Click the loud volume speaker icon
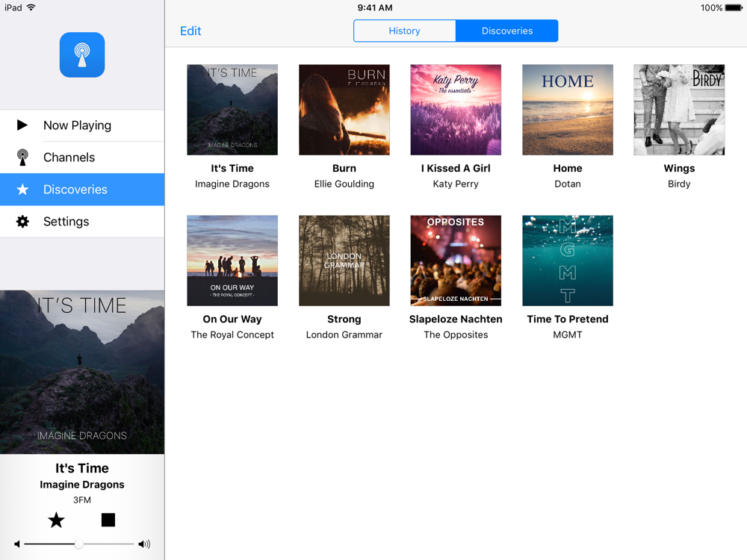 [144, 544]
